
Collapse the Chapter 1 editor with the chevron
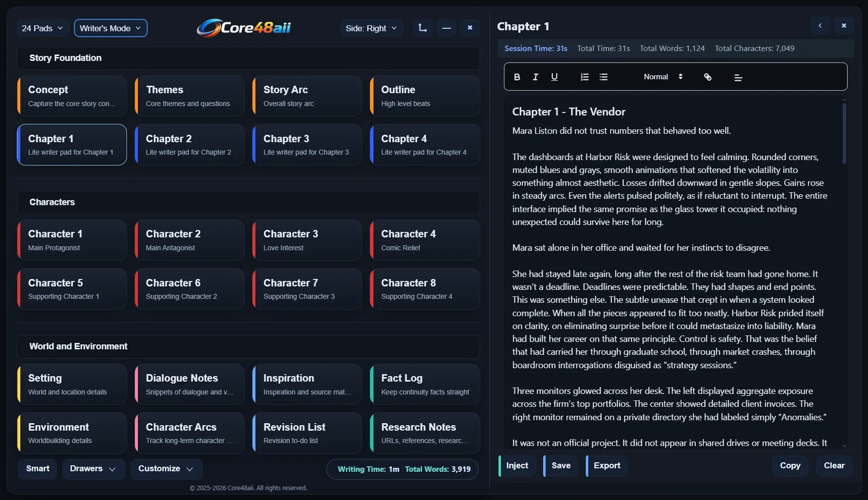coord(820,25)
